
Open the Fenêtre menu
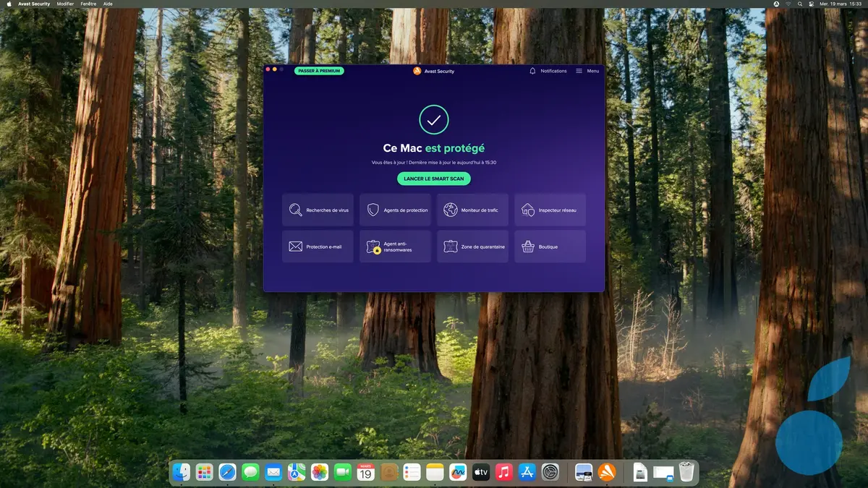coord(89,4)
